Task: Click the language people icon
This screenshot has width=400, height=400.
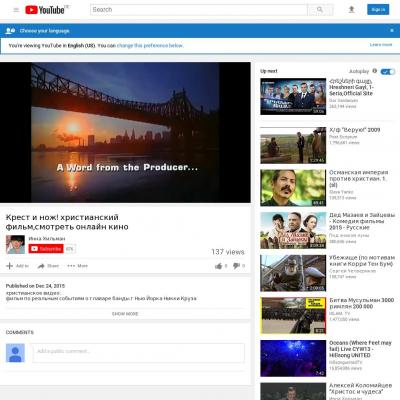Action: click(10, 31)
